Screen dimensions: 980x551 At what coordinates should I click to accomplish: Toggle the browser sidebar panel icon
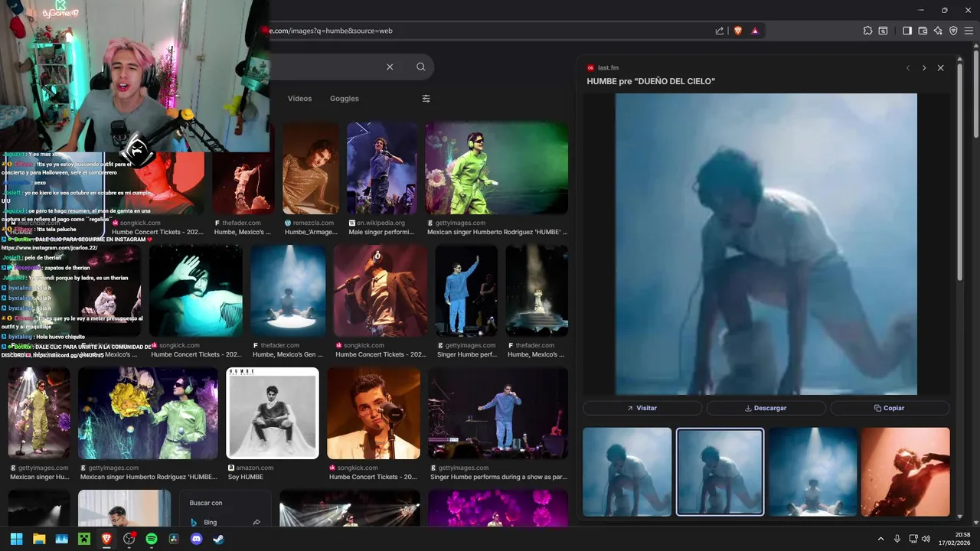coord(907,31)
